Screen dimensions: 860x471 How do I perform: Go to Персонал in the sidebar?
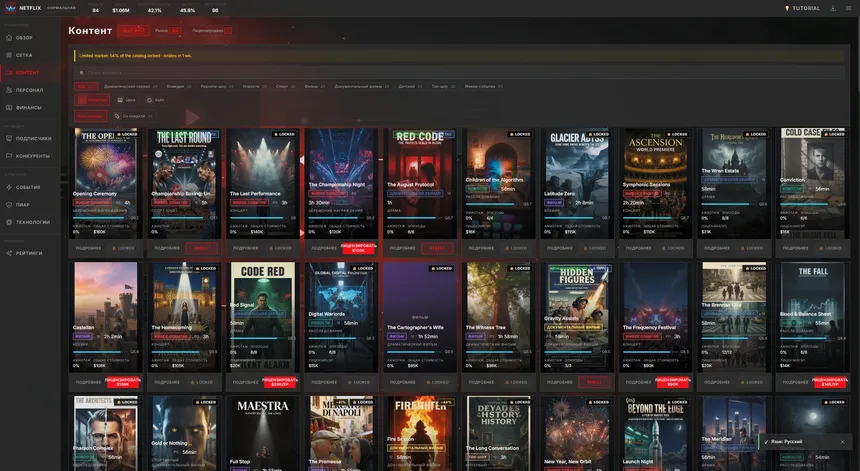(29, 90)
